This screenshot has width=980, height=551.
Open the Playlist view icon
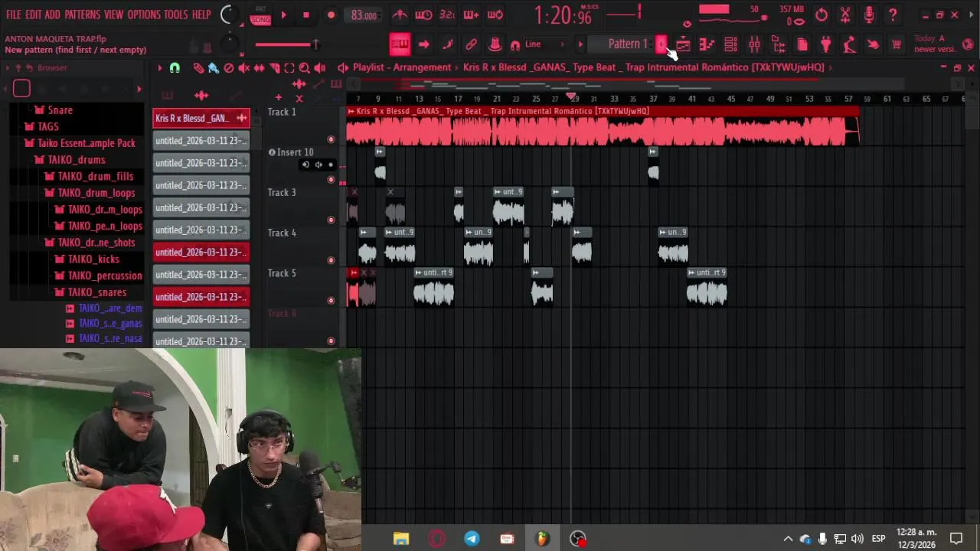tap(683, 44)
